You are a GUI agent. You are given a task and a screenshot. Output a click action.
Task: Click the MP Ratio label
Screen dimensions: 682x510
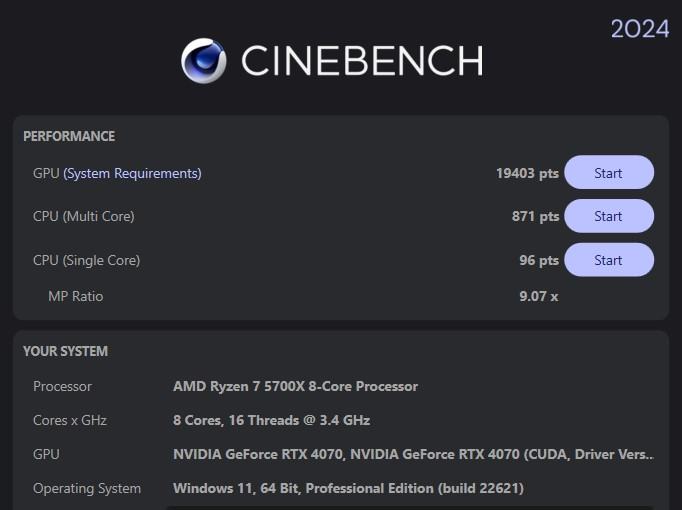point(75,296)
